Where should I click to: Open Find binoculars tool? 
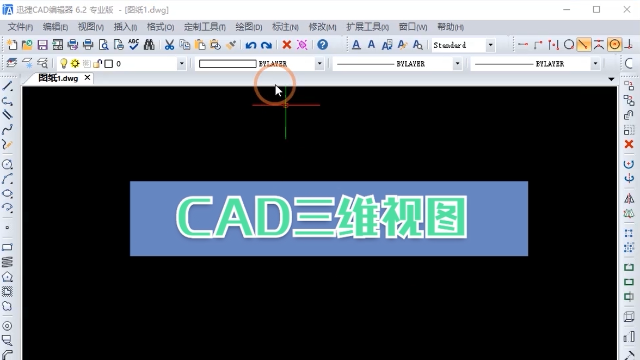[149, 45]
